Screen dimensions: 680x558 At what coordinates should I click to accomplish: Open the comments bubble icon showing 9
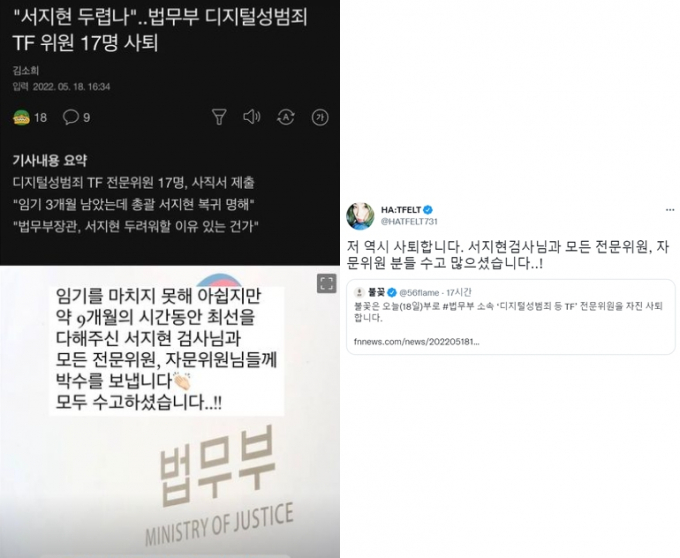[x=71, y=117]
